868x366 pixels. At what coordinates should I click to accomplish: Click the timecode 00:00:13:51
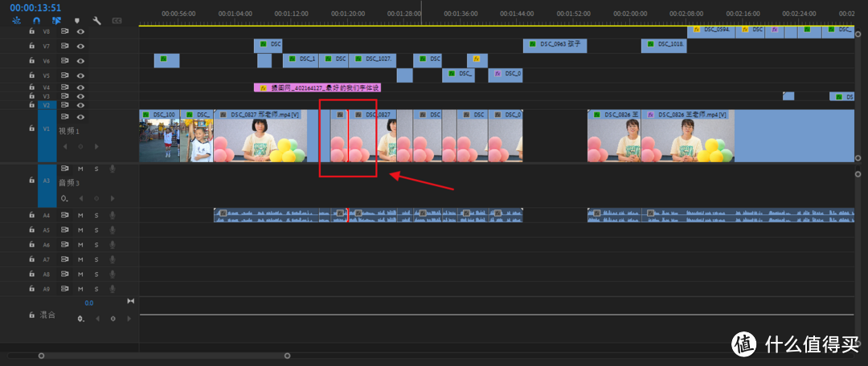[x=35, y=8]
